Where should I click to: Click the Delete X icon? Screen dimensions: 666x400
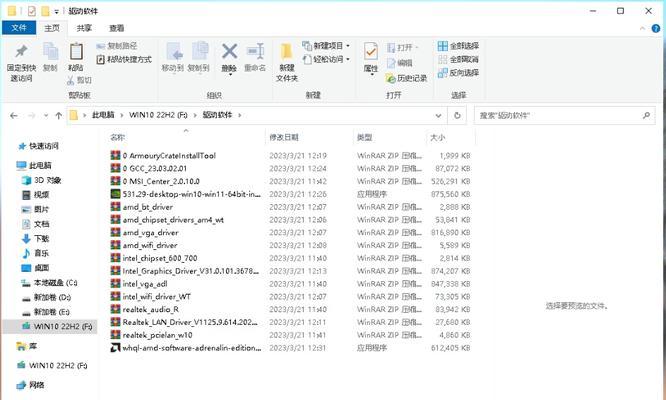click(x=229, y=51)
